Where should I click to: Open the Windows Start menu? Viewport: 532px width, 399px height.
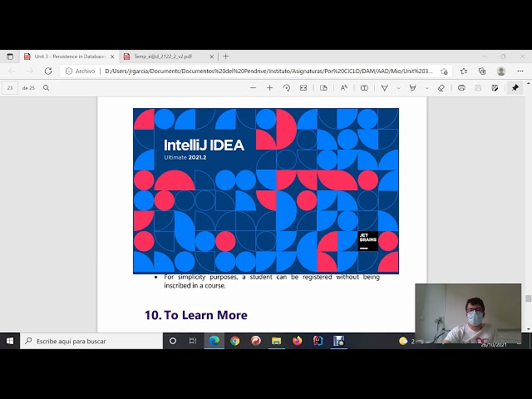point(10,341)
